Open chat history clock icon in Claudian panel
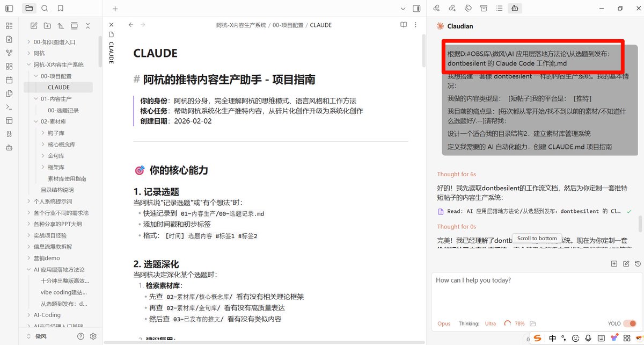This screenshot has height=345, width=644. (638, 263)
